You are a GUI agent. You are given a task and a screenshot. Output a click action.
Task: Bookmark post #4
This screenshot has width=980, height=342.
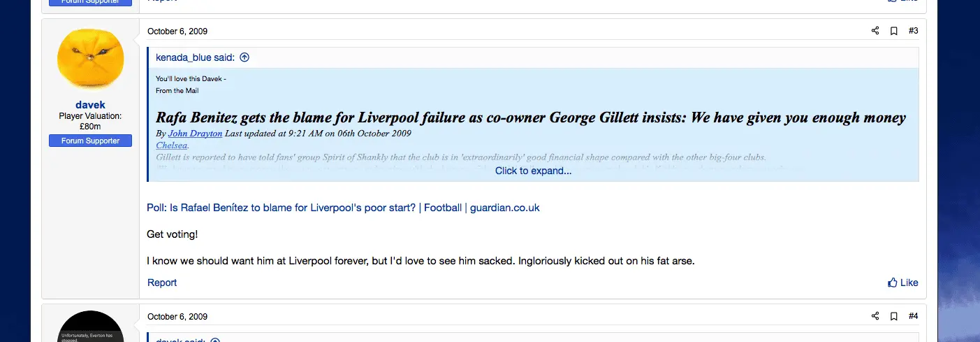[x=893, y=316]
